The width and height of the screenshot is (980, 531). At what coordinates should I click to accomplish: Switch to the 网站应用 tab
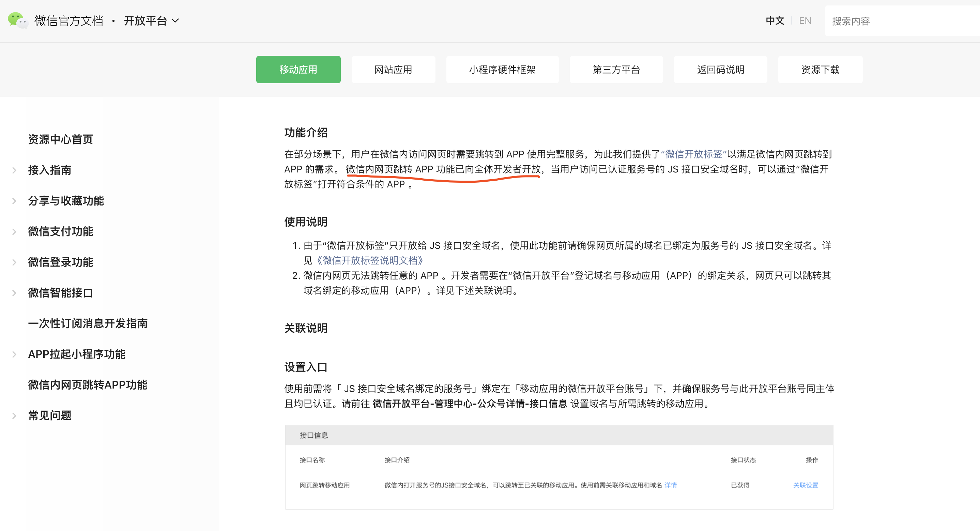pyautogui.click(x=393, y=70)
